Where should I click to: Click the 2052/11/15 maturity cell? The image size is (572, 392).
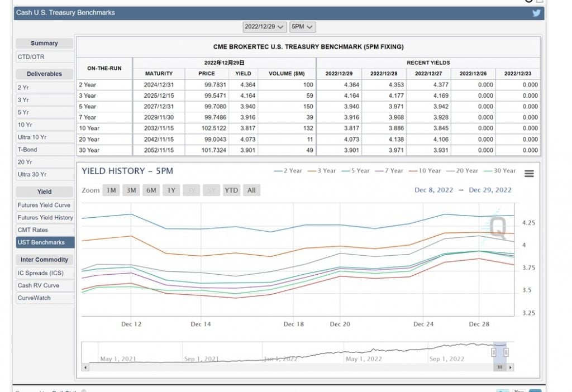[x=159, y=150]
